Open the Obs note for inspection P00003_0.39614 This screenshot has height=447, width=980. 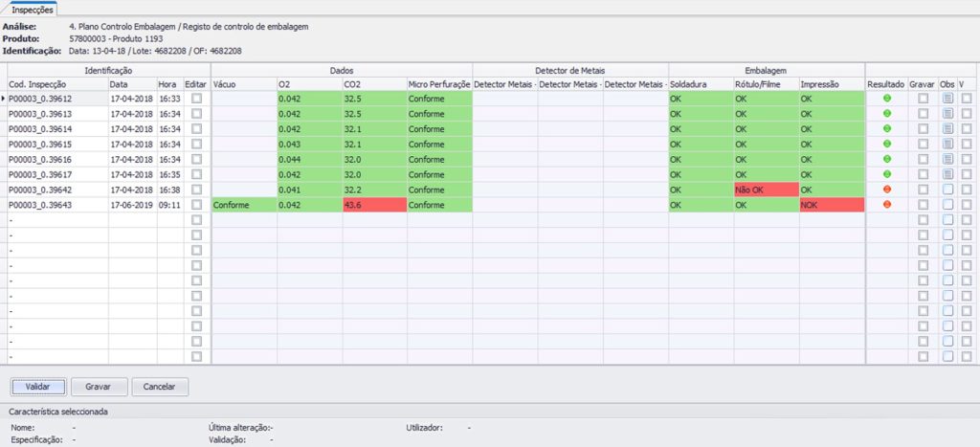[947, 129]
